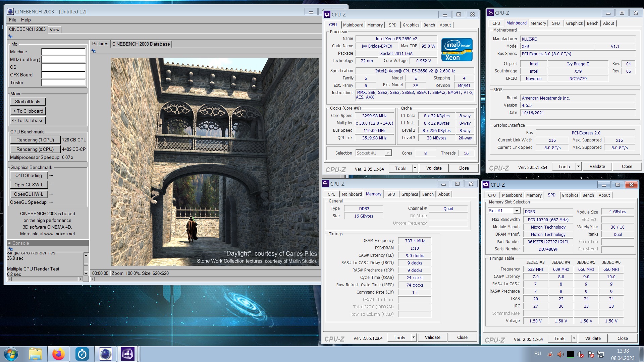Expand Tools arrow in CPU-Z Mainboard window

(578, 167)
